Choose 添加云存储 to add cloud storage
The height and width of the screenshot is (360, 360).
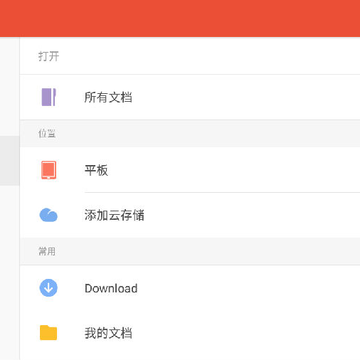pos(190,215)
